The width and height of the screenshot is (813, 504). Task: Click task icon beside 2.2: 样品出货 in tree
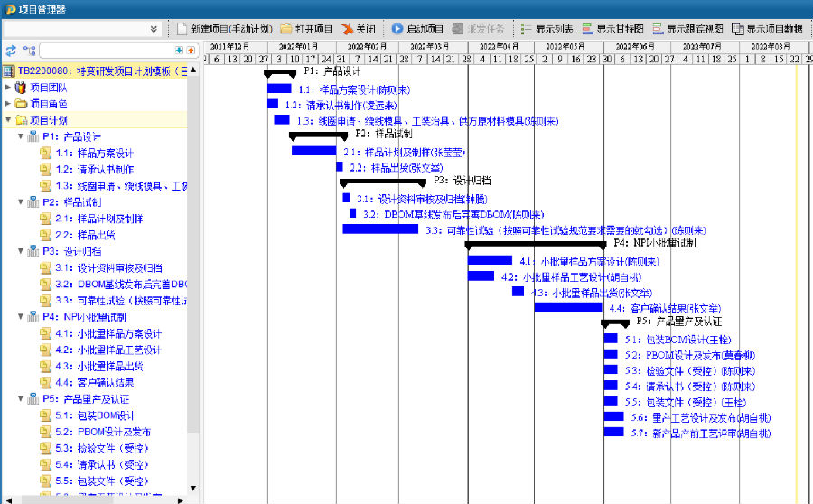point(46,235)
